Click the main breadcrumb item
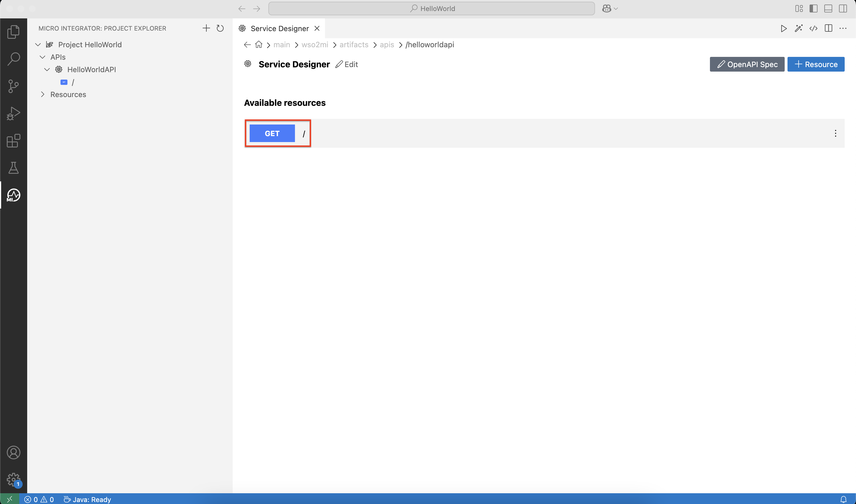The height and width of the screenshot is (504, 856). point(282,45)
